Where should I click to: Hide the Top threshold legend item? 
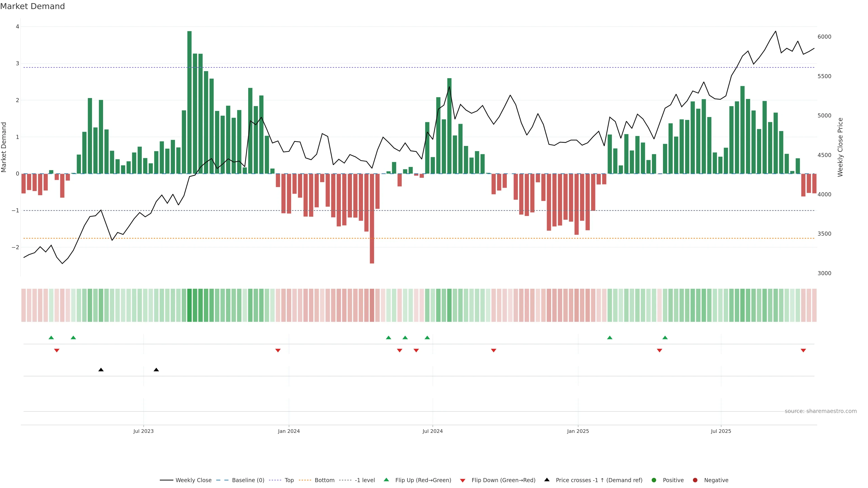pyautogui.click(x=289, y=480)
